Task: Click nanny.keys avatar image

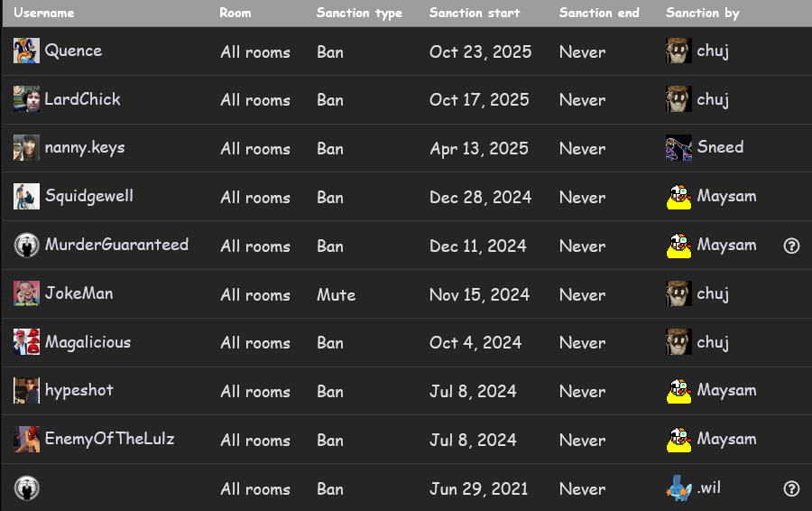Action: click(26, 148)
